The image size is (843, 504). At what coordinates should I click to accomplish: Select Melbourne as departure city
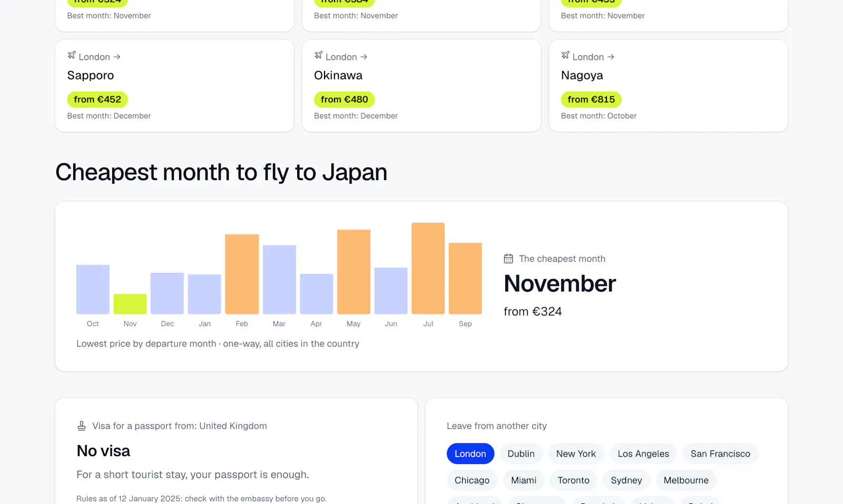pos(686,480)
